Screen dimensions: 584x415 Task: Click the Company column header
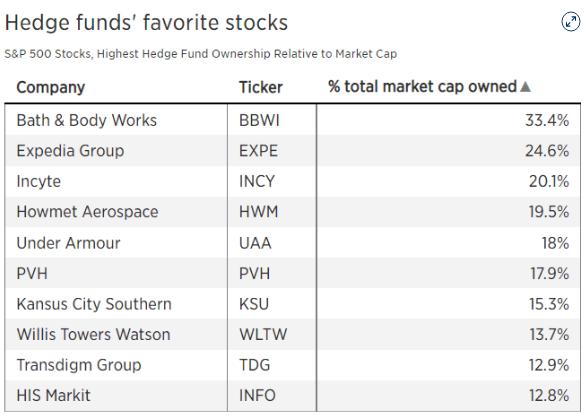51,88
